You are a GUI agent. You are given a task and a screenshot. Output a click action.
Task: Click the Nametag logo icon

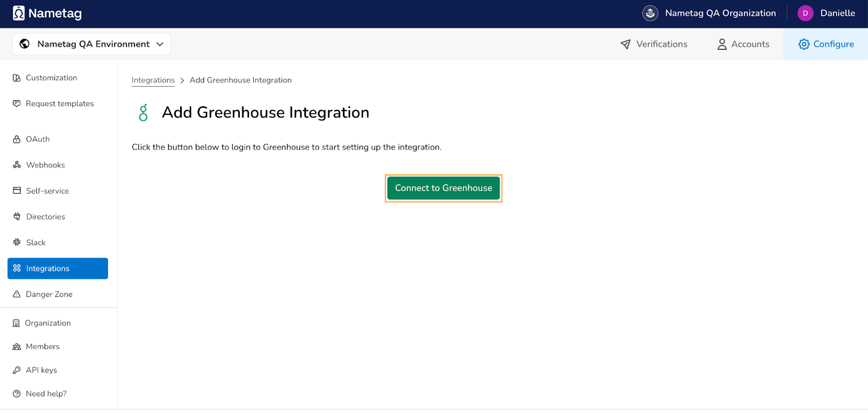(x=19, y=13)
